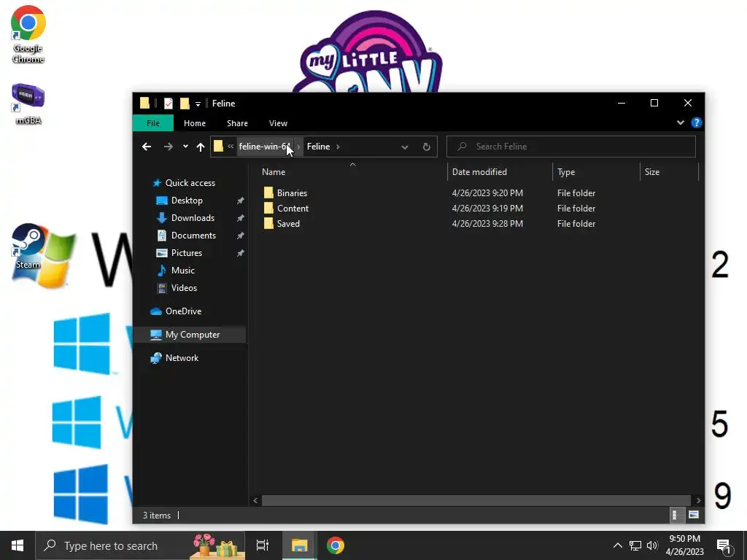Click pin icon next to Downloads

241,218
